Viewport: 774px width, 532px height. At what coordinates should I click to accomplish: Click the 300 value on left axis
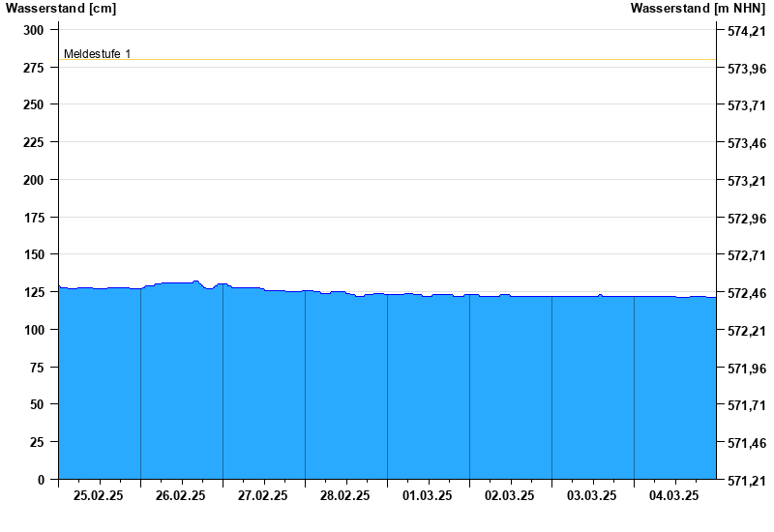tap(34, 30)
